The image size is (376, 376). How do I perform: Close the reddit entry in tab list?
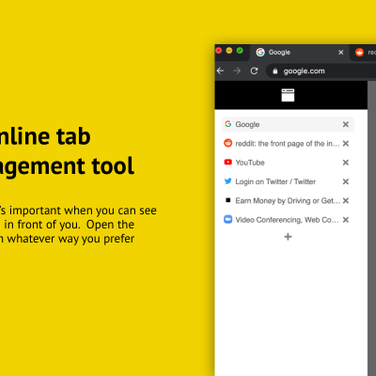(346, 143)
